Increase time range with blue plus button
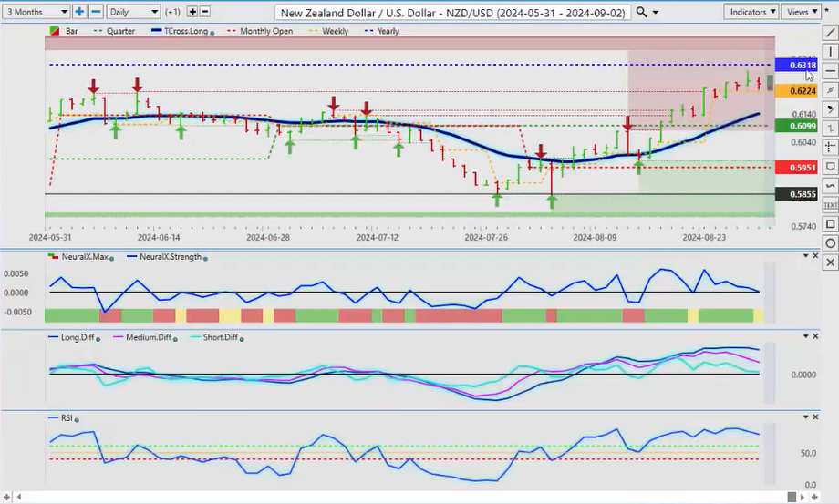This screenshot has height=504, width=839. tap(79, 12)
